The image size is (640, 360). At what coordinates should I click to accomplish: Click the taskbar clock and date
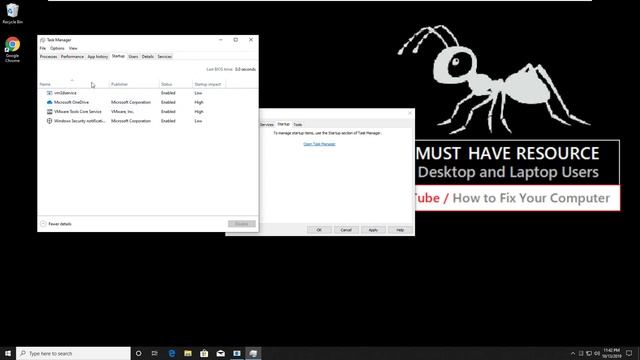coord(611,353)
